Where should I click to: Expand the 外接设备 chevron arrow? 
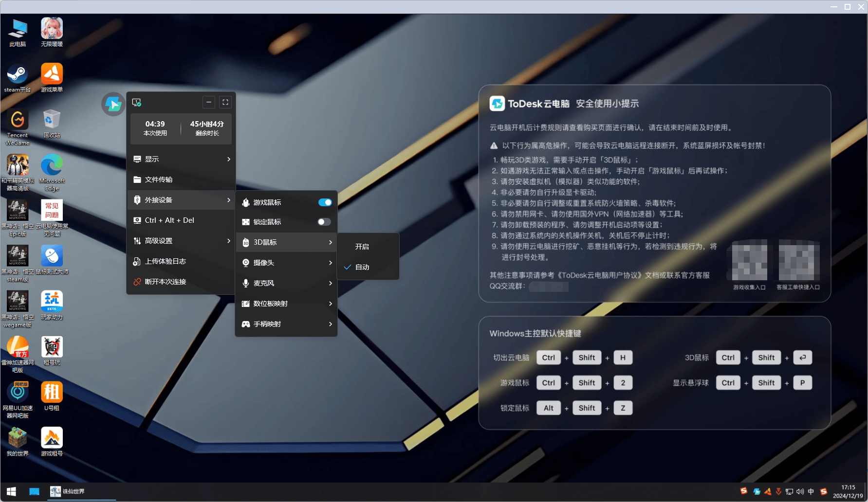[229, 200]
